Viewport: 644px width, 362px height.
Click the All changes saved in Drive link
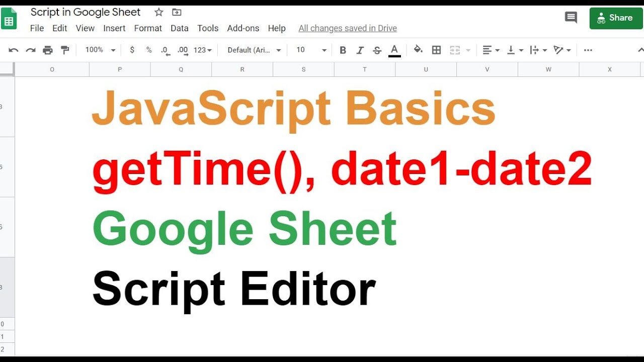348,28
